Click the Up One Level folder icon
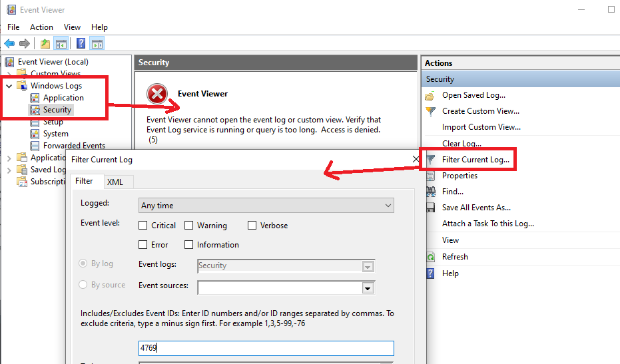This screenshot has width=620, height=364. point(45,43)
